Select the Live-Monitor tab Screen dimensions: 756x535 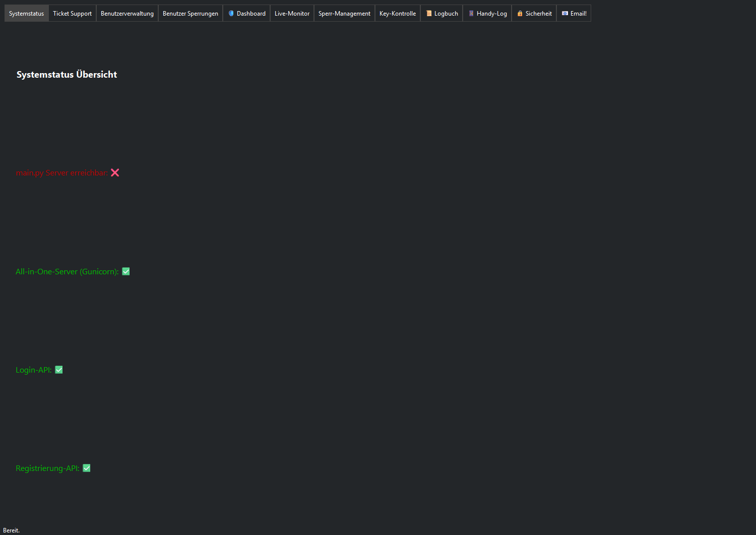[x=291, y=13]
